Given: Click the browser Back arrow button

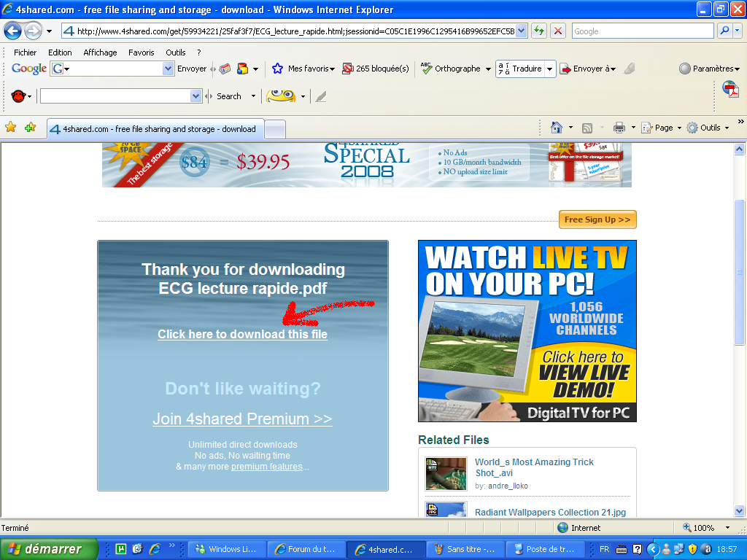Looking at the screenshot, I should pyautogui.click(x=12, y=31).
